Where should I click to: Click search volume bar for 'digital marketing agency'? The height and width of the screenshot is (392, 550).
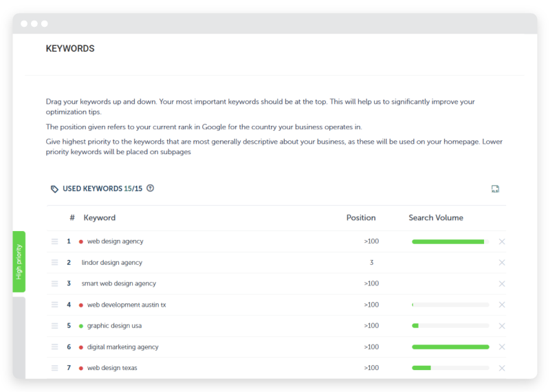click(450, 347)
